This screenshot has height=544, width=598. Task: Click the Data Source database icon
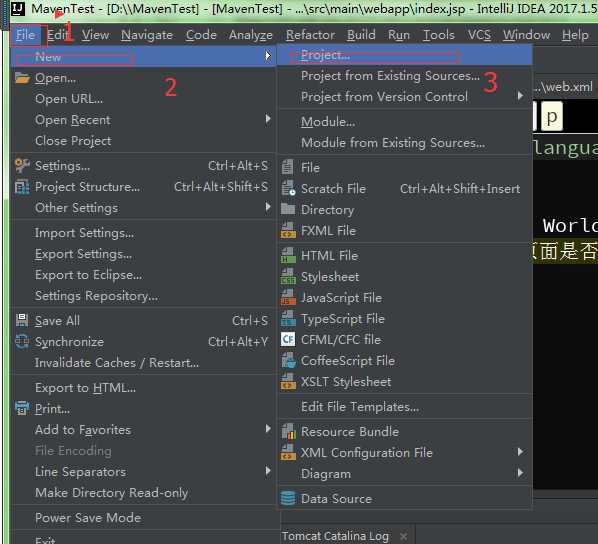click(x=288, y=498)
